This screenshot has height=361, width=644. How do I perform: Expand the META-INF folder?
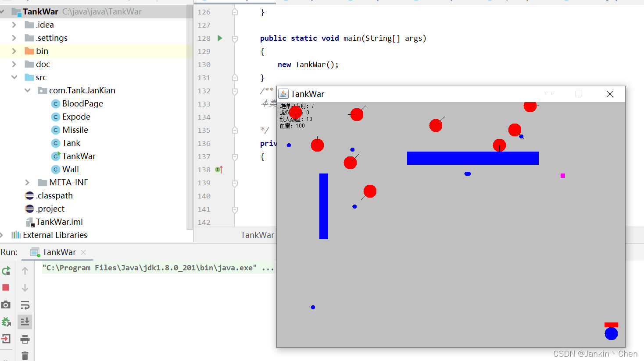point(27,182)
